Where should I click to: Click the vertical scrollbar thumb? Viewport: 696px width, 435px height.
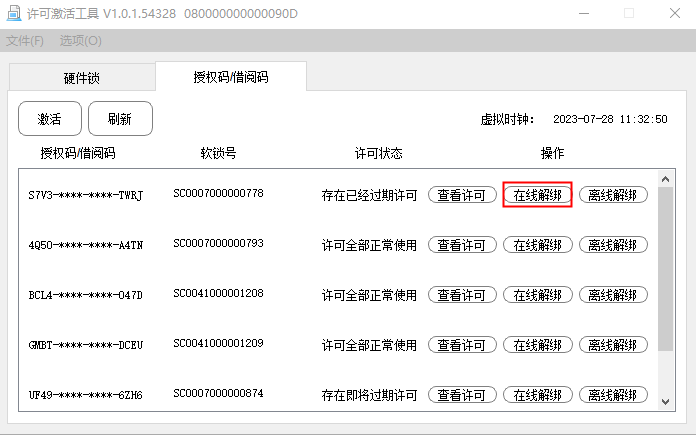[x=665, y=269]
